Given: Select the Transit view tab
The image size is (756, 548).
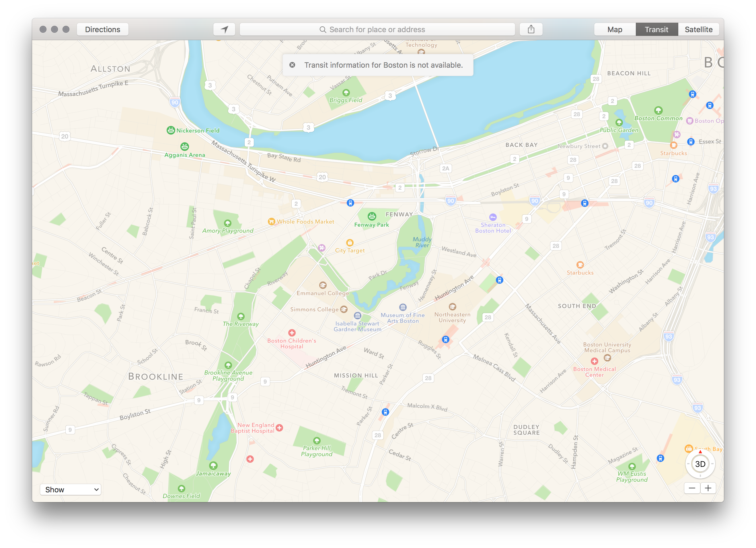Looking at the screenshot, I should 656,29.
